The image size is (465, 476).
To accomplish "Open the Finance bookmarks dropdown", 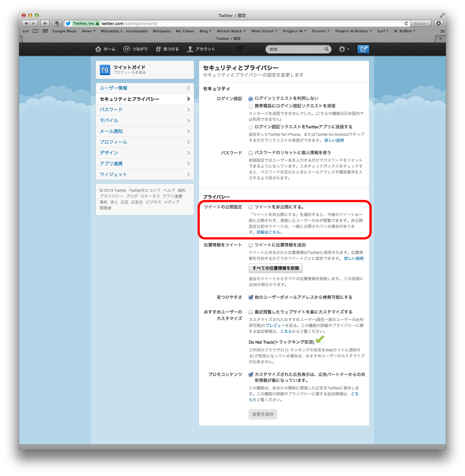I will click(320, 31).
